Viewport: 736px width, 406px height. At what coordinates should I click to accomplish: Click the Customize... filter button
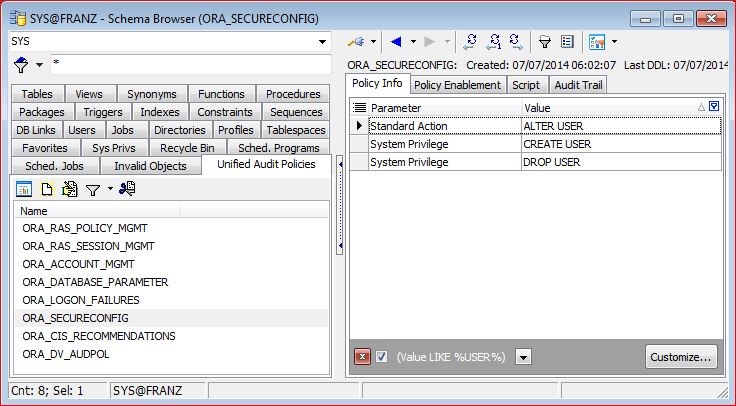coord(681,357)
